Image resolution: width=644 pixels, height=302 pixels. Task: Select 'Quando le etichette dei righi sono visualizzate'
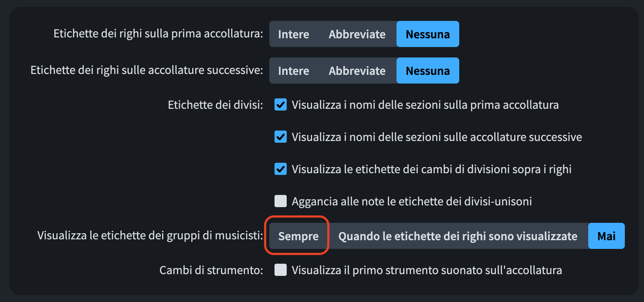point(458,236)
